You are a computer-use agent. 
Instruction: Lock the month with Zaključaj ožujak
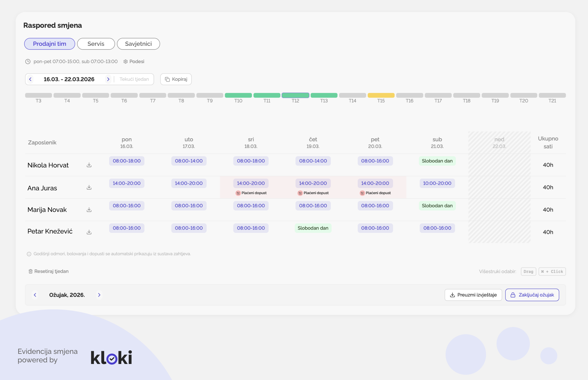[x=532, y=295]
